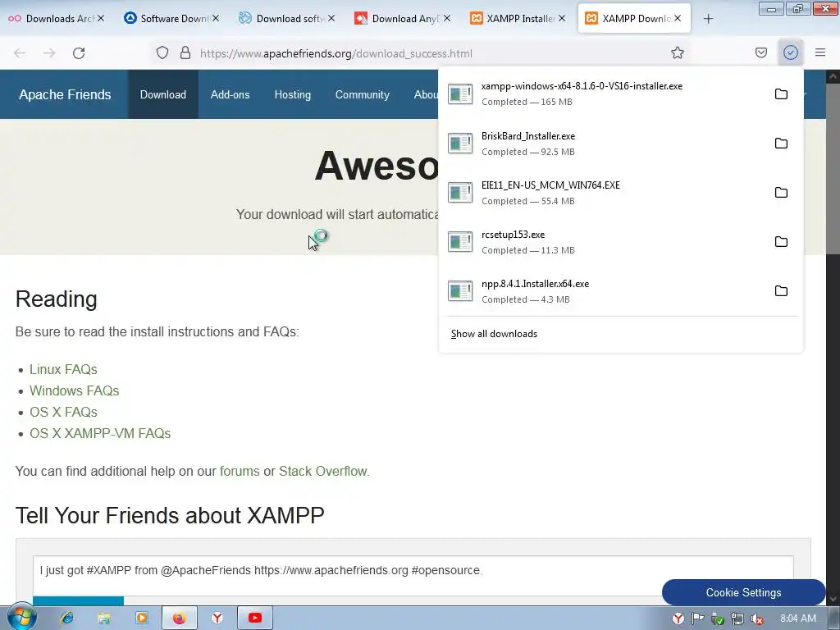Bookmark this page with the star
Viewport: 840px width, 630px height.
(x=677, y=52)
